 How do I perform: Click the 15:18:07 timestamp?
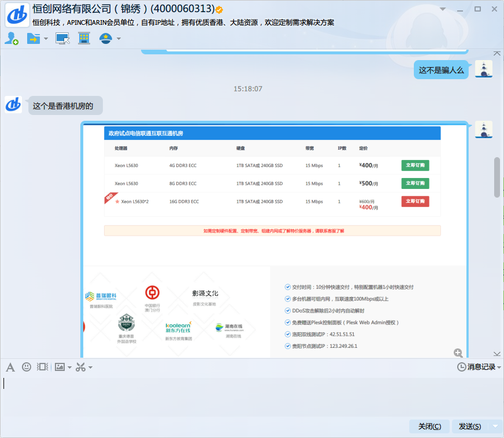pyautogui.click(x=248, y=88)
